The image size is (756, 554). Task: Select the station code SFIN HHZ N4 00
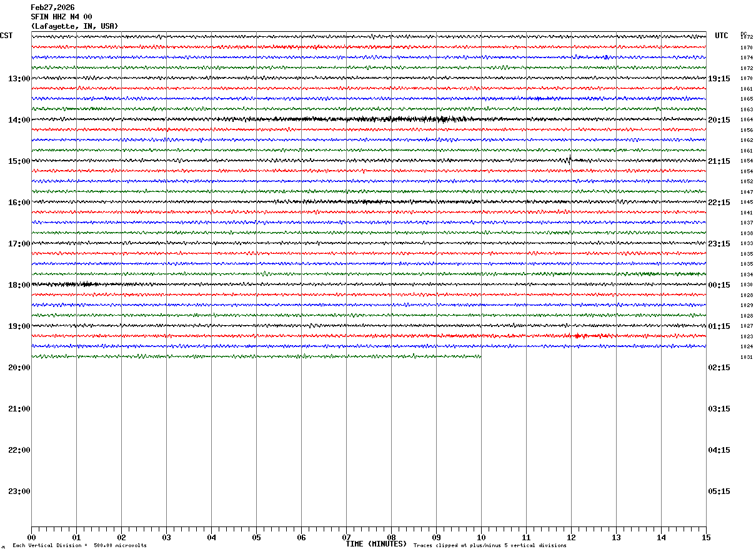coord(61,17)
